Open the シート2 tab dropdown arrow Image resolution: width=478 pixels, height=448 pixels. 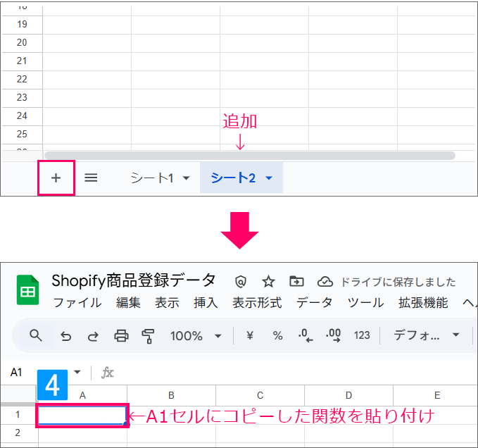click(x=269, y=178)
